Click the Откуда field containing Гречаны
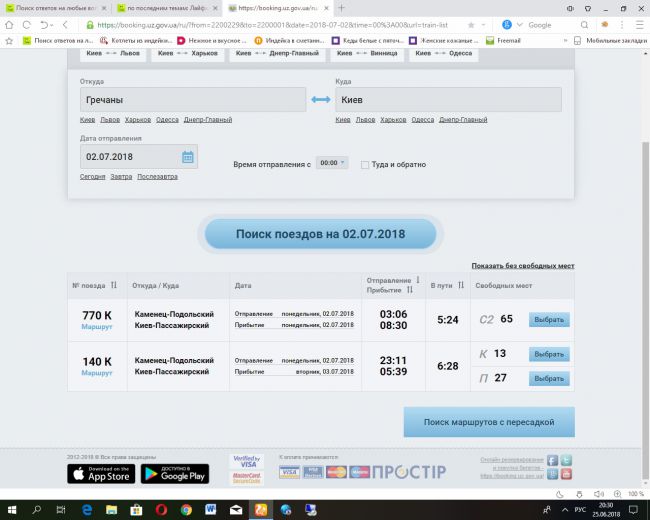This screenshot has width=650, height=520. (x=192, y=100)
